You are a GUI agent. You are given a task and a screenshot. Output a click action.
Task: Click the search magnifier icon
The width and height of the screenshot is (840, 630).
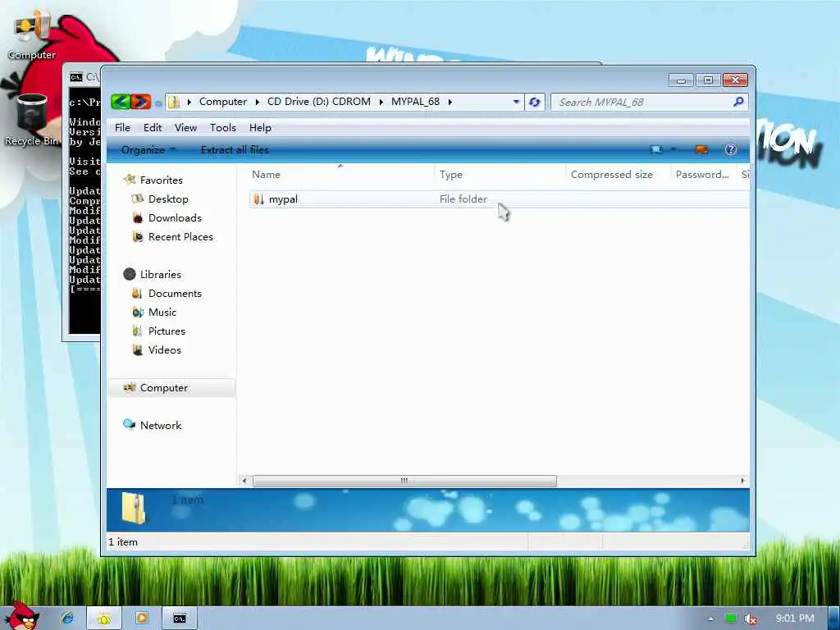738,102
